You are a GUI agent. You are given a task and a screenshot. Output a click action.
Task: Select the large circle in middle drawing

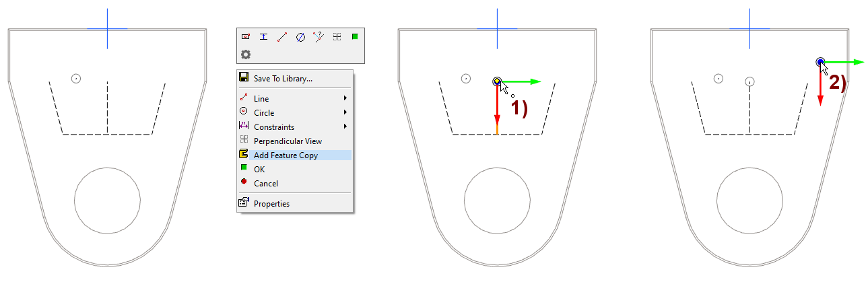coord(497,201)
